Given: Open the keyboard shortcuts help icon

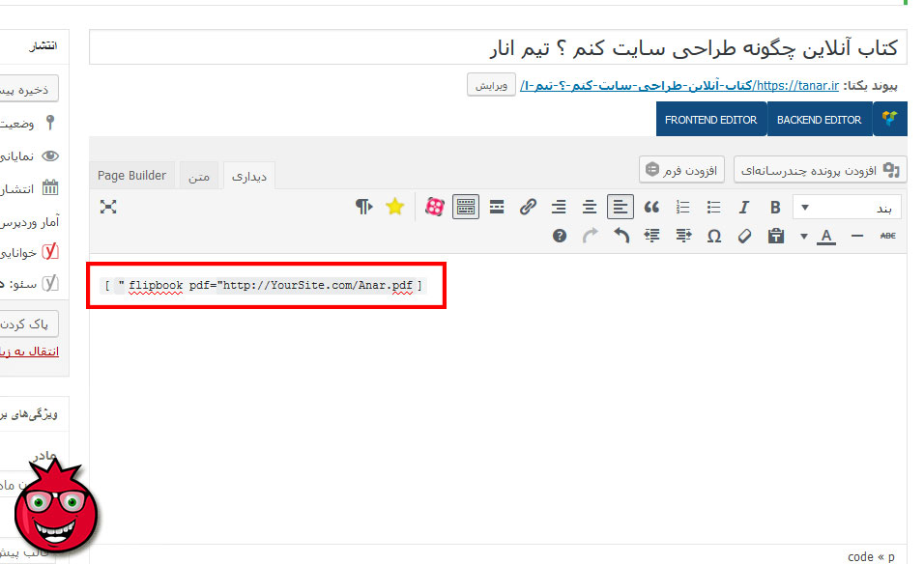Looking at the screenshot, I should pos(559,236).
